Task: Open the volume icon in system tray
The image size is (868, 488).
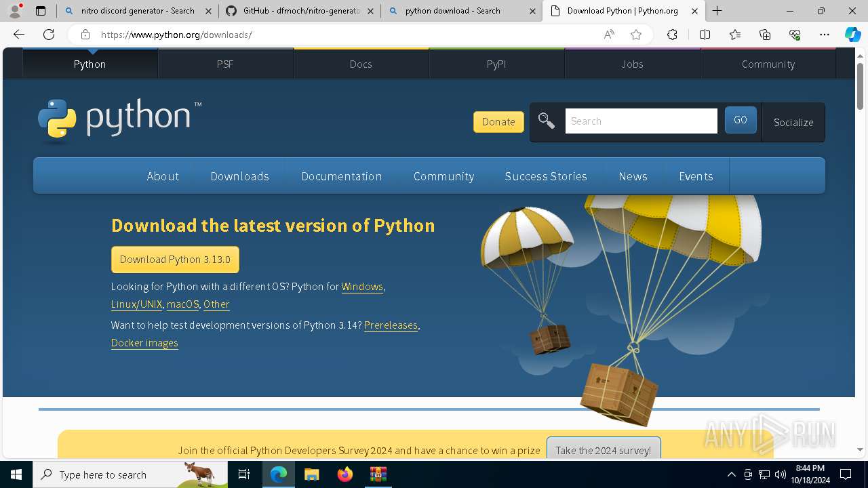Action: point(780,474)
